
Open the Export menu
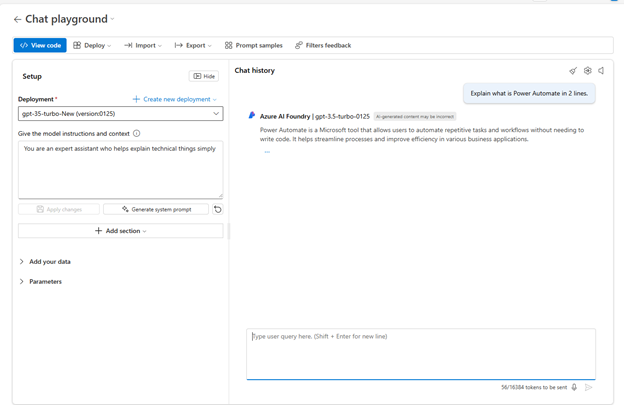click(x=193, y=45)
